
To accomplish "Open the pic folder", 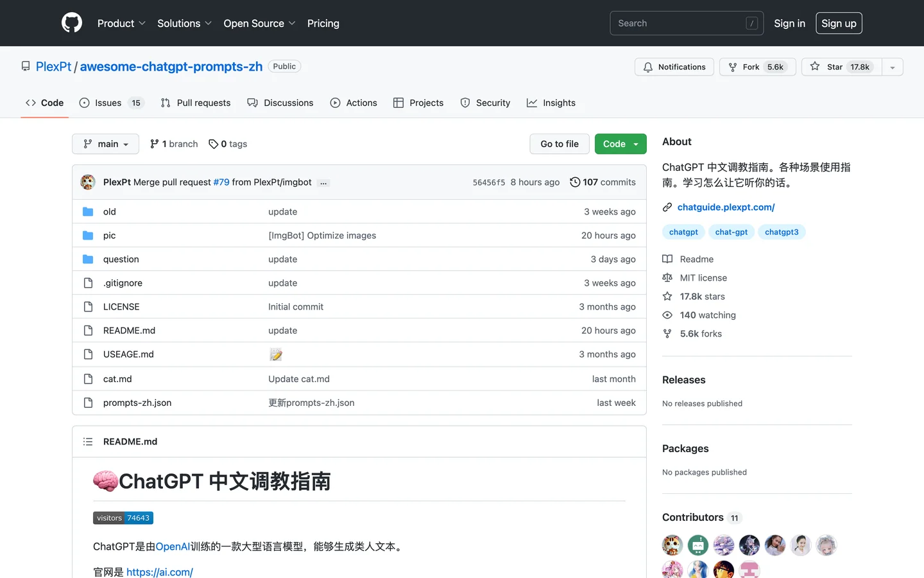I will 109,236.
